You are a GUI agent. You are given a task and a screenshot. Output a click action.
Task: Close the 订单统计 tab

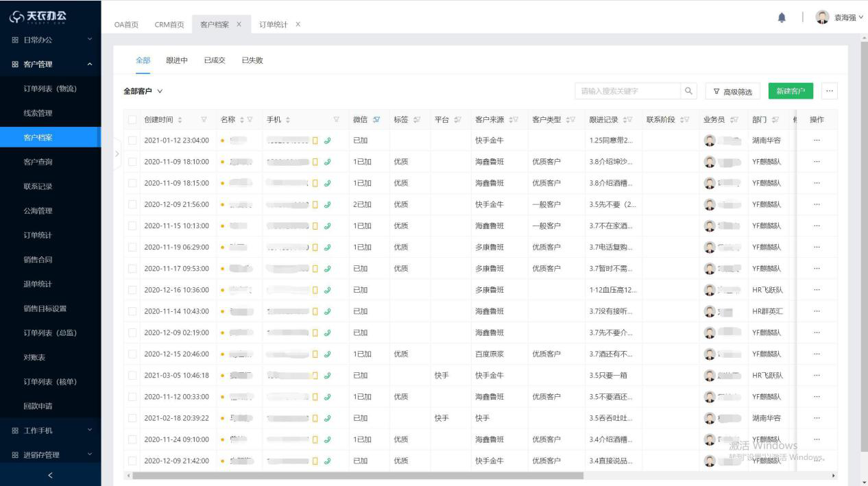pyautogui.click(x=298, y=24)
